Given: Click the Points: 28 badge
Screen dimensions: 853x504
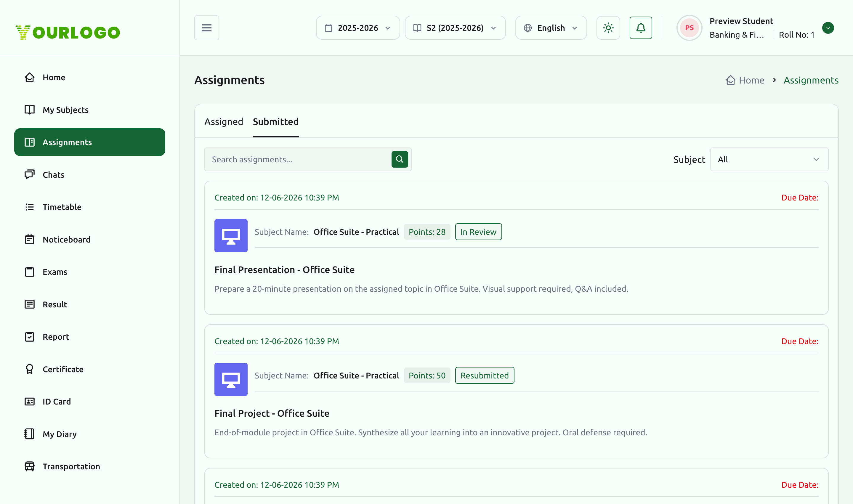Looking at the screenshot, I should click(427, 232).
